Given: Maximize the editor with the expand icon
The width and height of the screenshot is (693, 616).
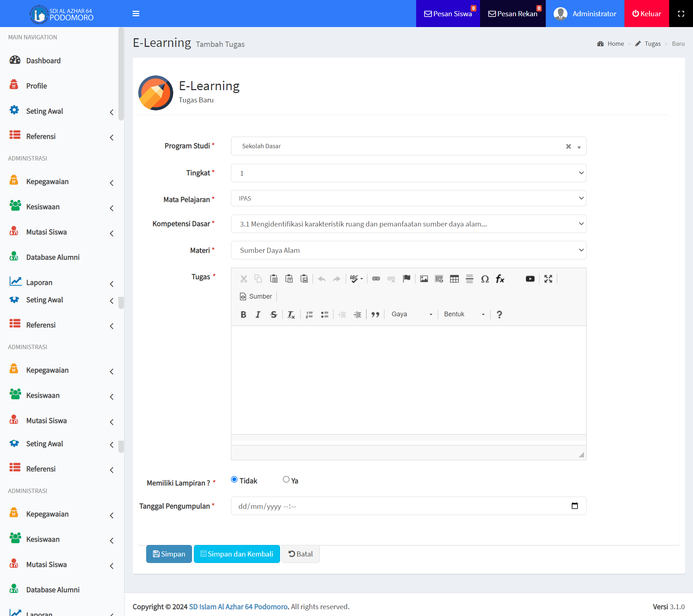Looking at the screenshot, I should [548, 279].
